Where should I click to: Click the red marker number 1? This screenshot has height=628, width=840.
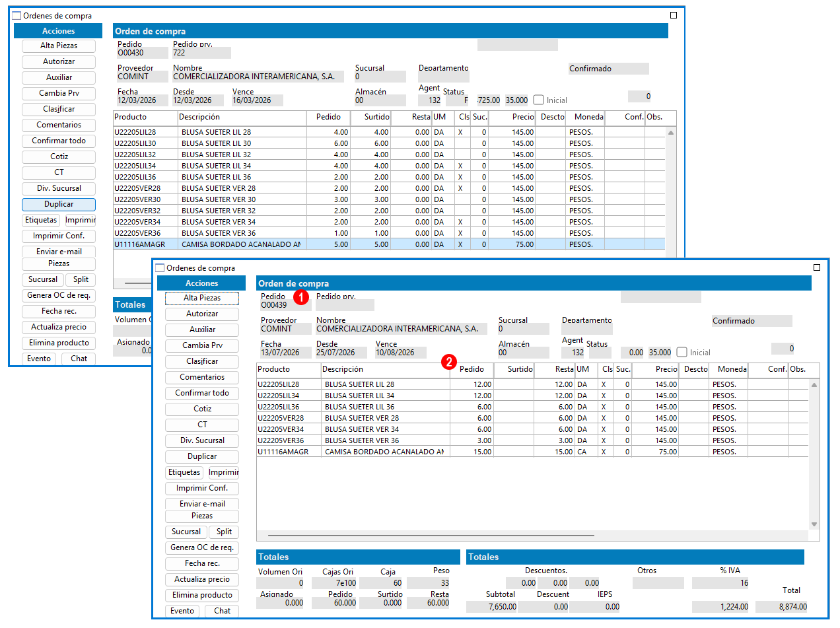[302, 297]
